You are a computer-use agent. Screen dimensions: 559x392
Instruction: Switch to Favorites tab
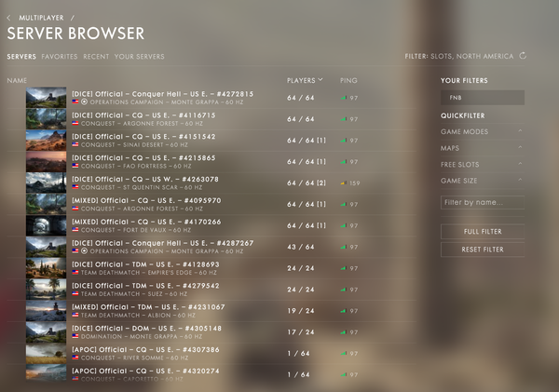(60, 56)
